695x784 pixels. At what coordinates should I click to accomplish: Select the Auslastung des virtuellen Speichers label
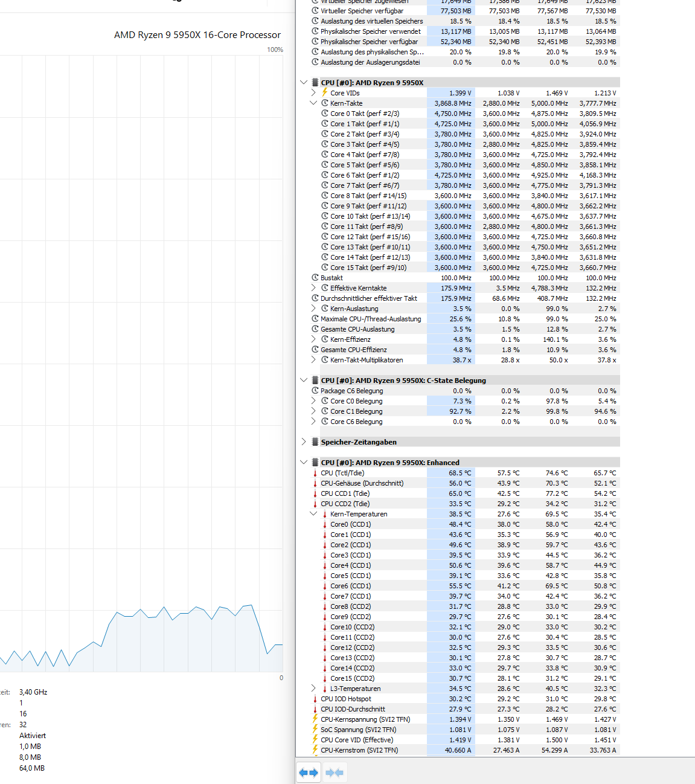coord(372,21)
